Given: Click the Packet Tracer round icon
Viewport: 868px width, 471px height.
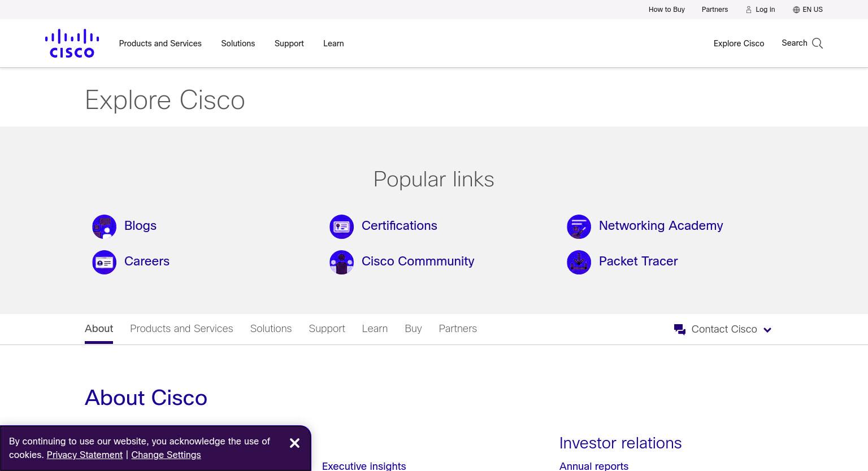Looking at the screenshot, I should tap(579, 262).
